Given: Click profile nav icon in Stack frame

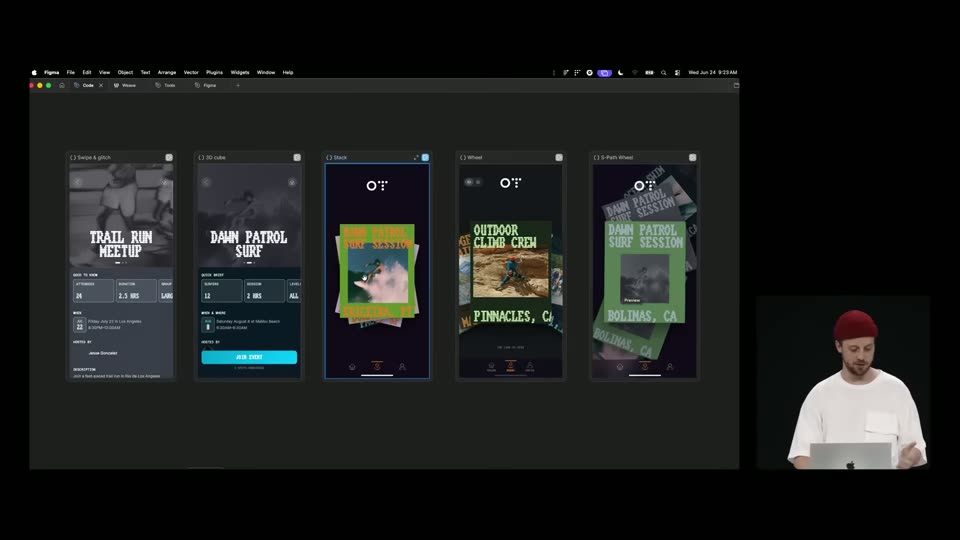Looking at the screenshot, I should point(402,367).
